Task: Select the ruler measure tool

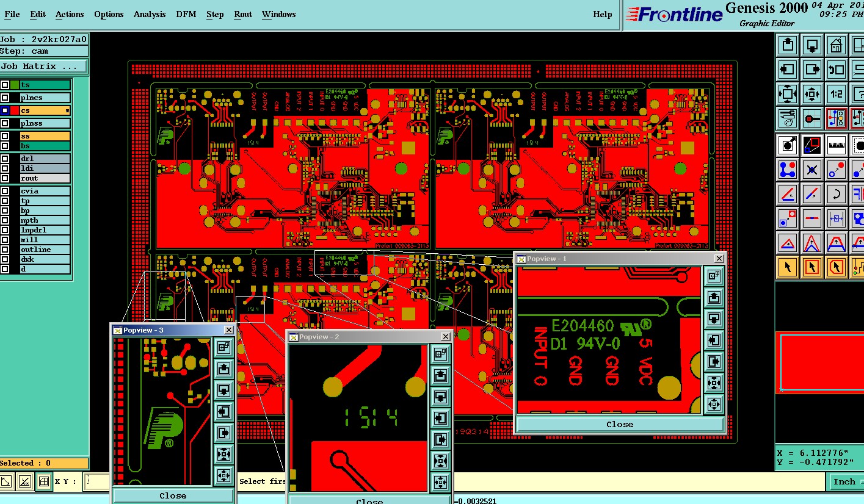Action: [837, 145]
